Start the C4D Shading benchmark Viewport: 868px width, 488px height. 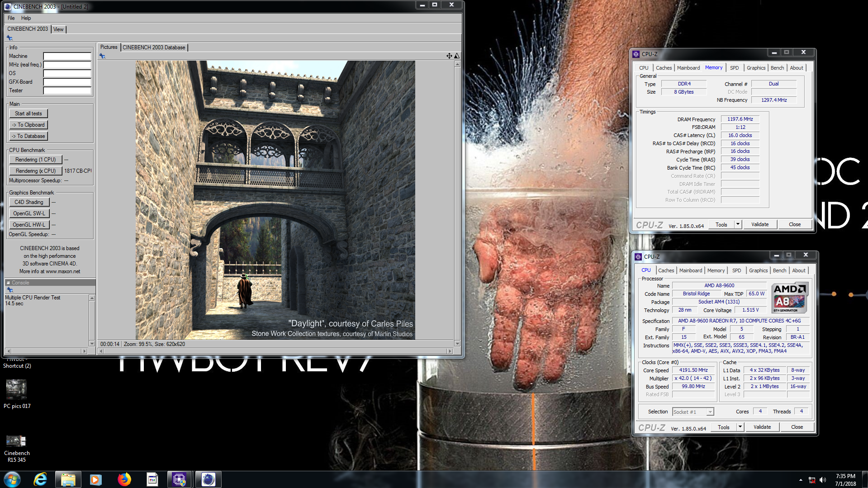coord(29,202)
